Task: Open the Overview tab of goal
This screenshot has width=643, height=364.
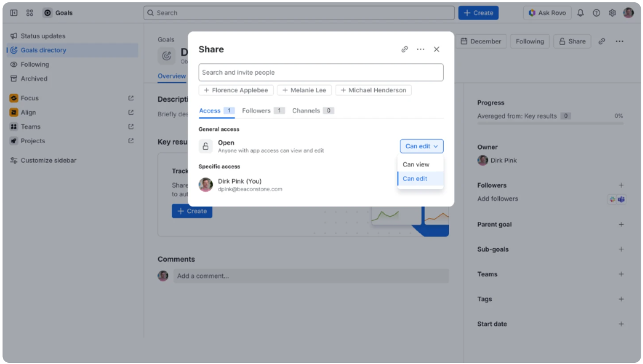Action: pyautogui.click(x=171, y=76)
